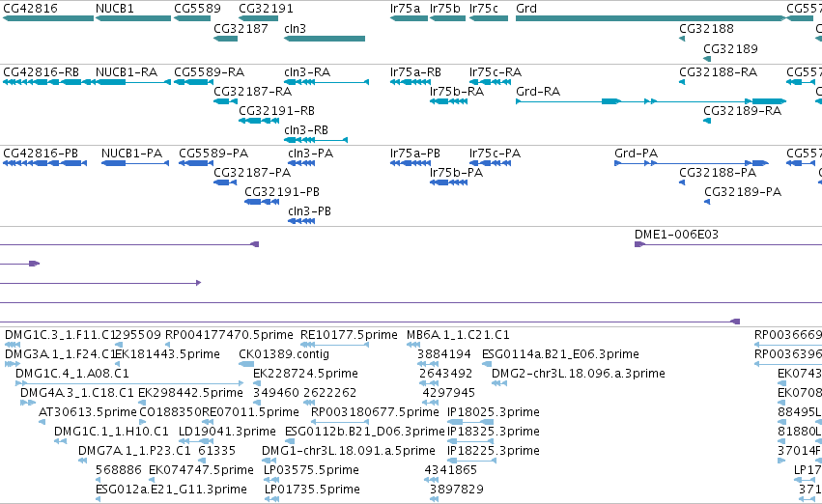Select the ESG012a.E21_G11.3prime label
The height and width of the screenshot is (504, 822).
pos(171,490)
